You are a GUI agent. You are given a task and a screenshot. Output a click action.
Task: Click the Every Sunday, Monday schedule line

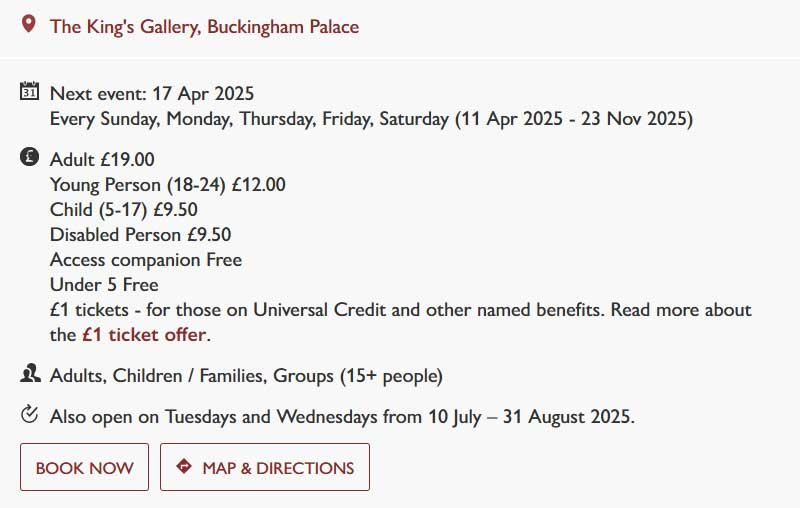coord(370,119)
